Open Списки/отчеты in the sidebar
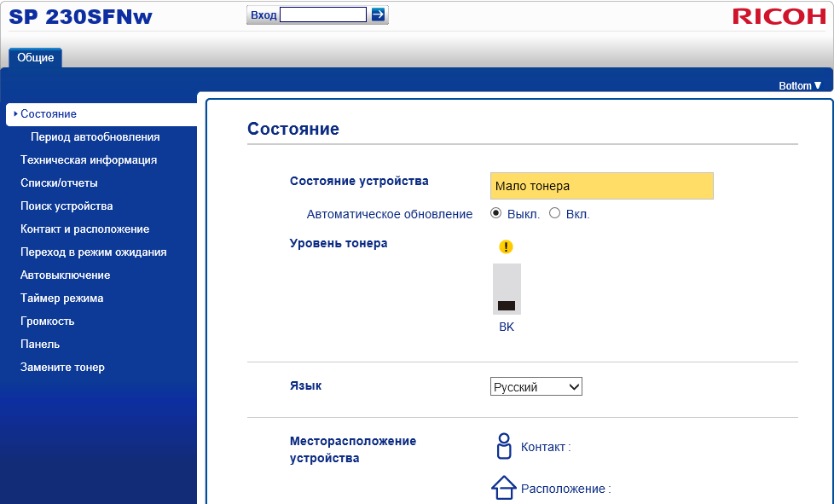The height and width of the screenshot is (504, 834). [59, 182]
